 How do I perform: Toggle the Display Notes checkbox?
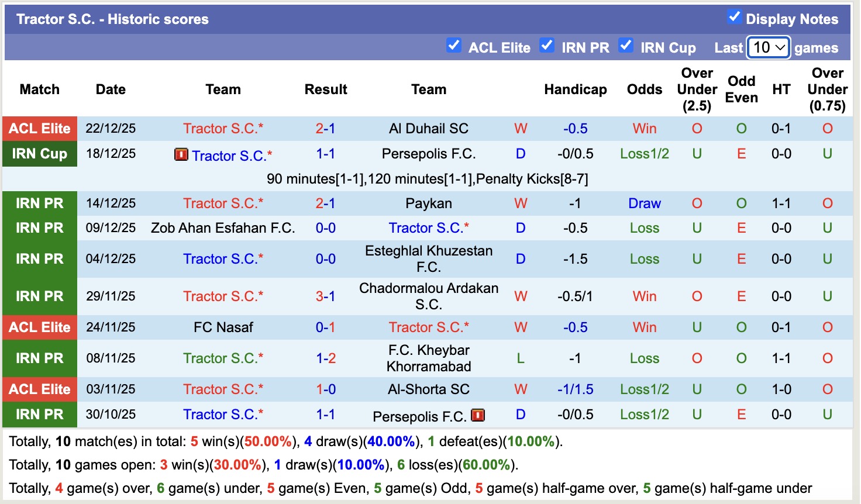coord(734,18)
